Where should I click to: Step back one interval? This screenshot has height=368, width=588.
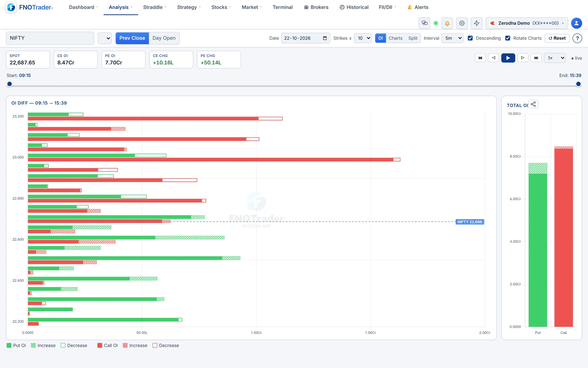[x=494, y=58]
